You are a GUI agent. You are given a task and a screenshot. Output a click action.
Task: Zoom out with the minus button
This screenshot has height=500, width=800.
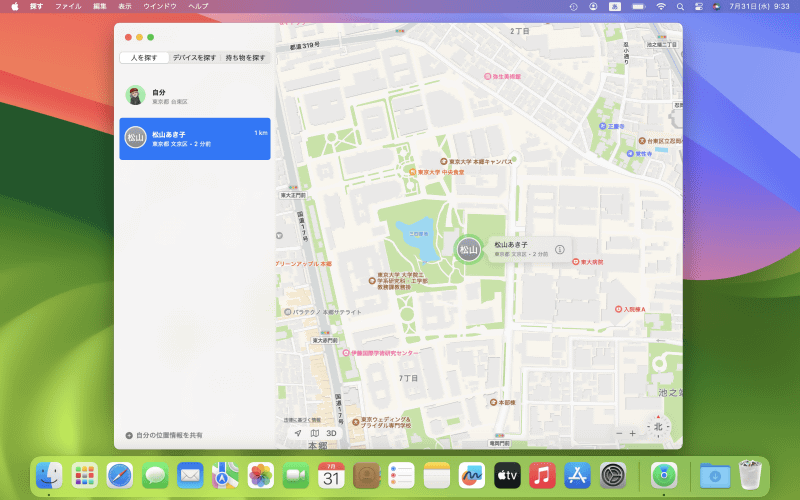pyautogui.click(x=619, y=433)
